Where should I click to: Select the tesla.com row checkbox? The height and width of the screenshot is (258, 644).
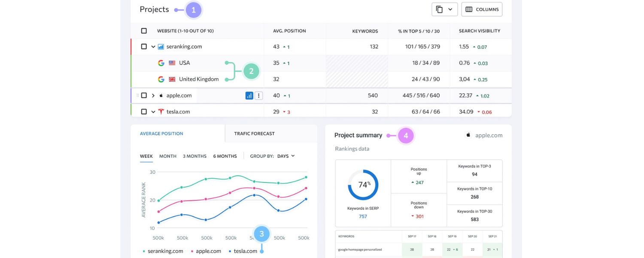click(x=144, y=111)
